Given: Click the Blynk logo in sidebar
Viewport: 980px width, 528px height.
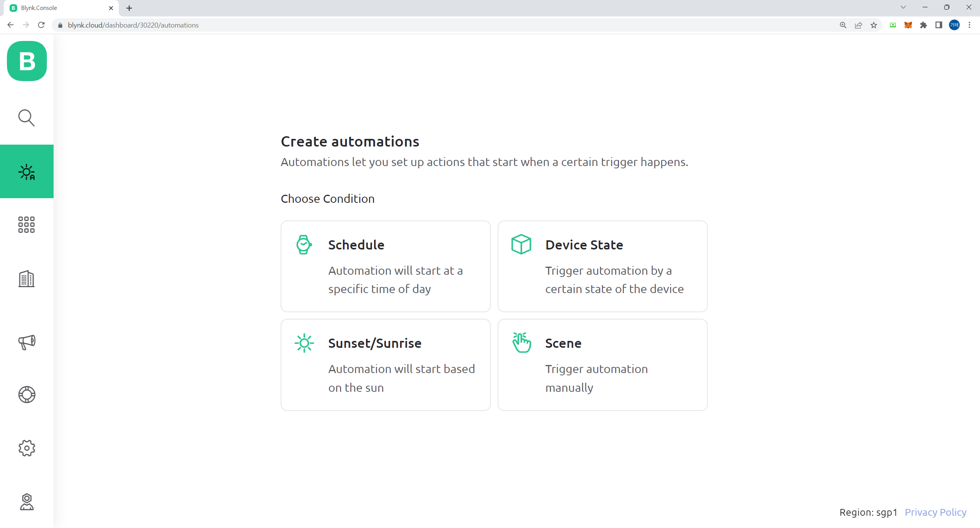Looking at the screenshot, I should tap(27, 61).
